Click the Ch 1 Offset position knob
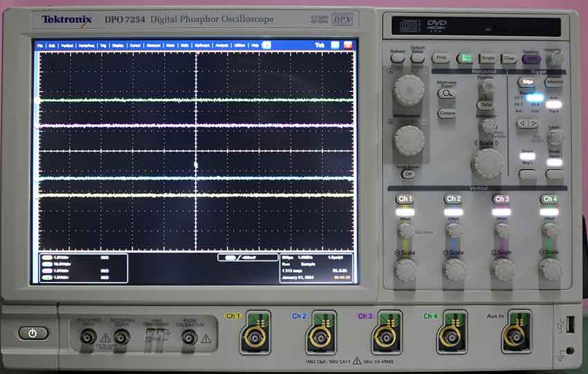588x374 pixels. (x=405, y=230)
